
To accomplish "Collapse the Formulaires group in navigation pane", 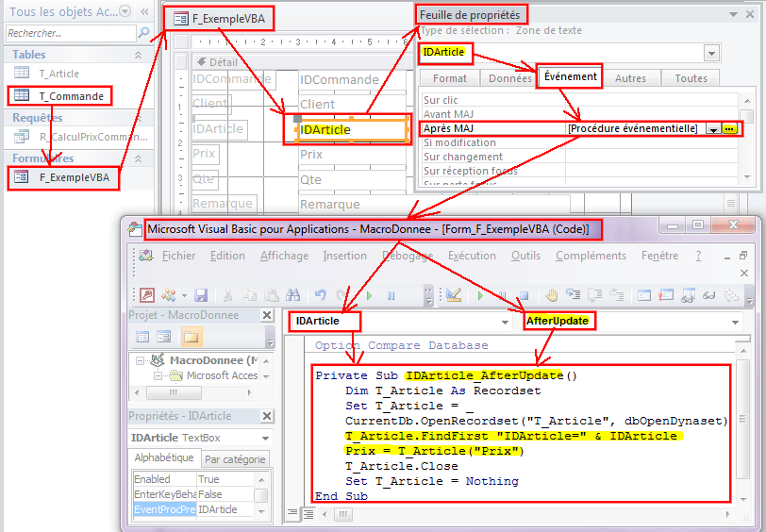I will click(139, 158).
